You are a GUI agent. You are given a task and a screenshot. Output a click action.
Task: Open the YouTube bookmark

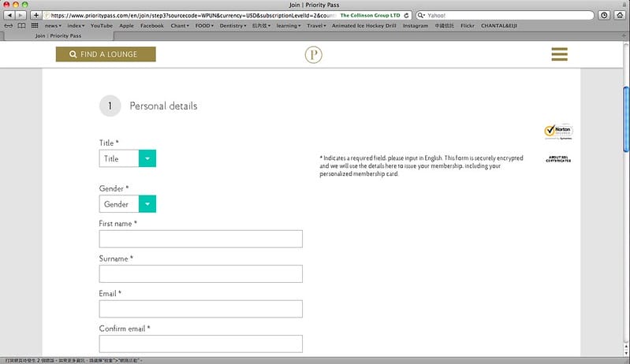click(x=102, y=26)
